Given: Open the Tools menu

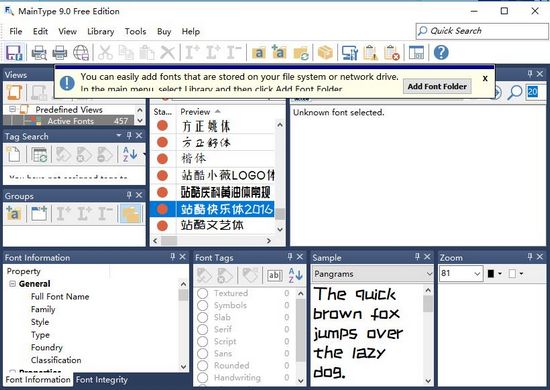Looking at the screenshot, I should 135,32.
